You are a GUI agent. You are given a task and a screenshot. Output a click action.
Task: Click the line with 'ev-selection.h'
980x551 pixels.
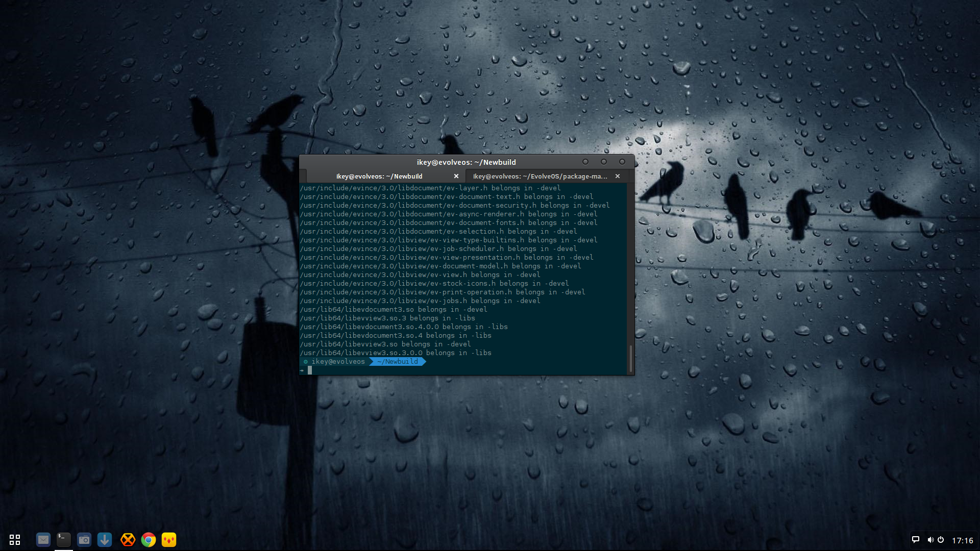[x=438, y=232]
